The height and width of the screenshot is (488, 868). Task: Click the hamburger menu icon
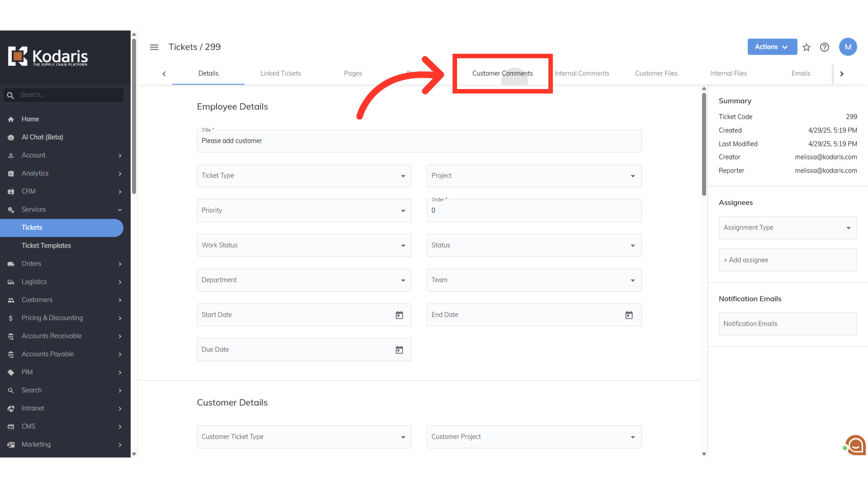tap(154, 47)
